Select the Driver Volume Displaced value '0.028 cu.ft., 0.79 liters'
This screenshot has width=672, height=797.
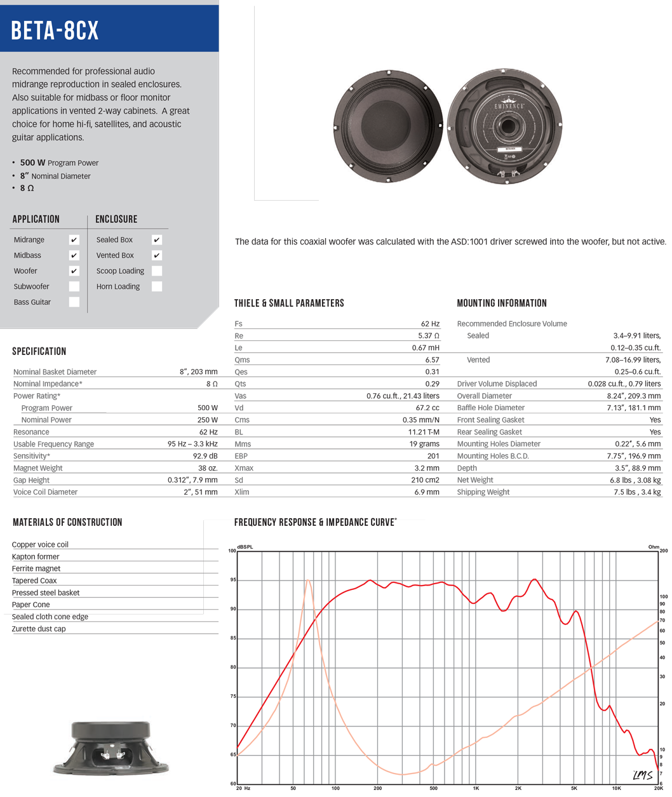point(624,384)
